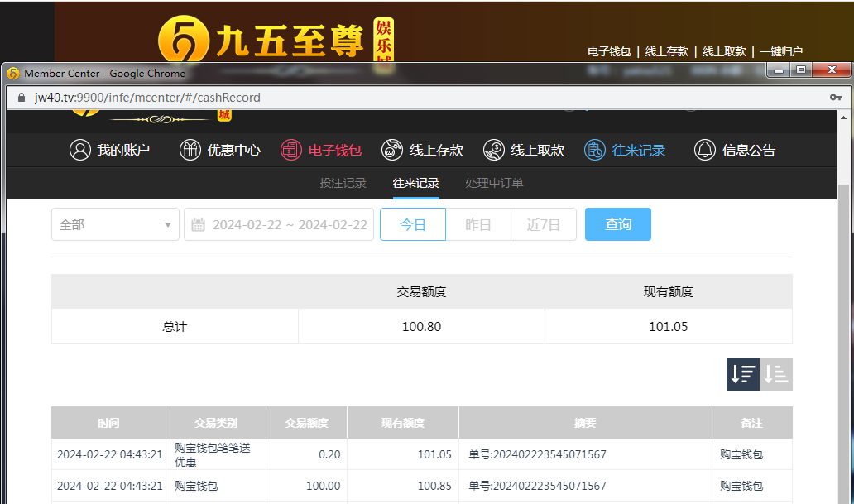Click the 昨日 filter button
Screen dimensions: 854x504
(478, 224)
